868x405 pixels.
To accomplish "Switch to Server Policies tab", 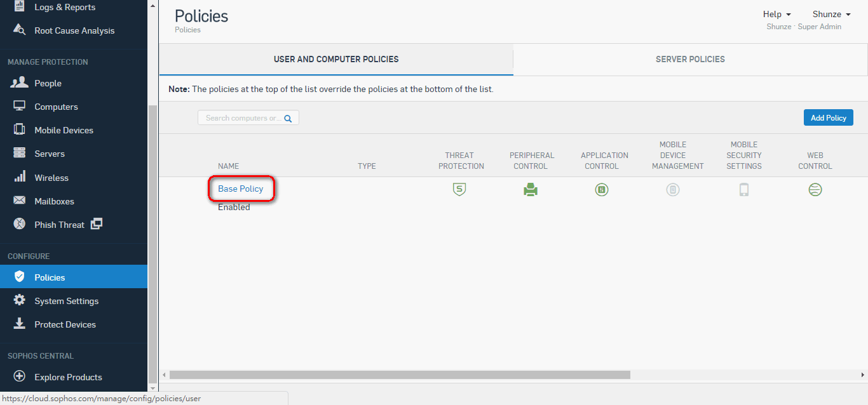I will click(x=690, y=60).
